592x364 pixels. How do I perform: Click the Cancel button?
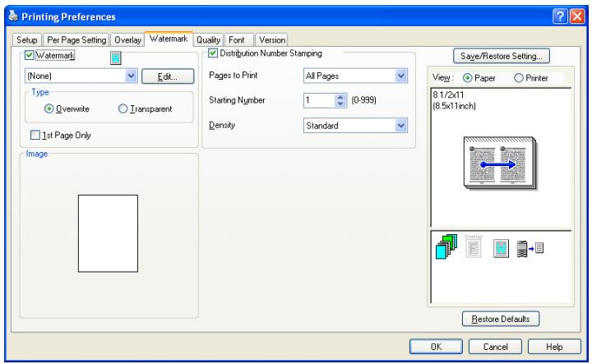coord(495,346)
